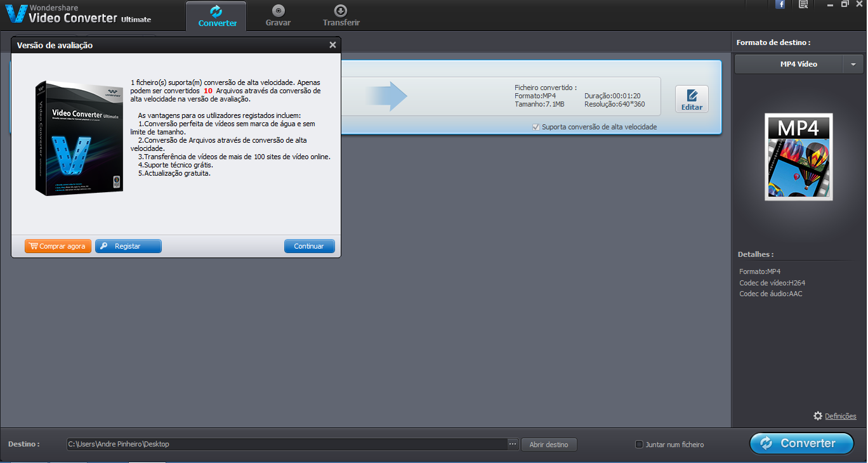Check Juntar num ficheiro
868x463 pixels.
639,444
